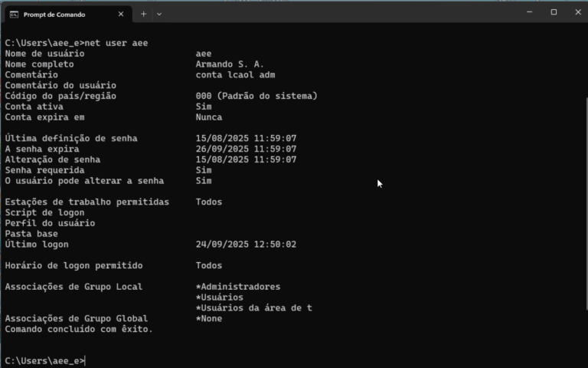This screenshot has height=368, width=588.
Task: Click the password expiry date '26/09/2025 11:59:07'
Action: [246, 149]
